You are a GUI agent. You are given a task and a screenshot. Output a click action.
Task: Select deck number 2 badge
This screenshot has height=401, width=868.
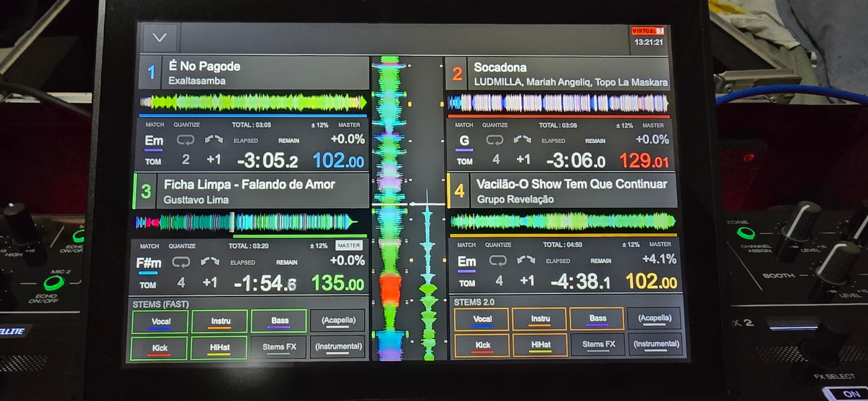point(457,73)
